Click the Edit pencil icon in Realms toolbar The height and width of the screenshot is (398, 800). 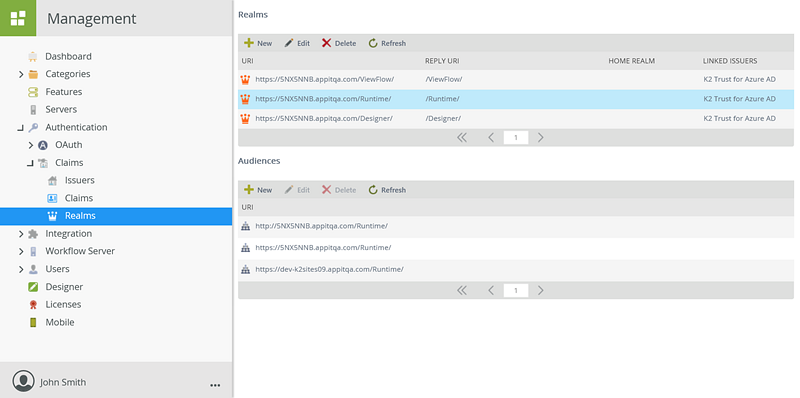point(289,43)
